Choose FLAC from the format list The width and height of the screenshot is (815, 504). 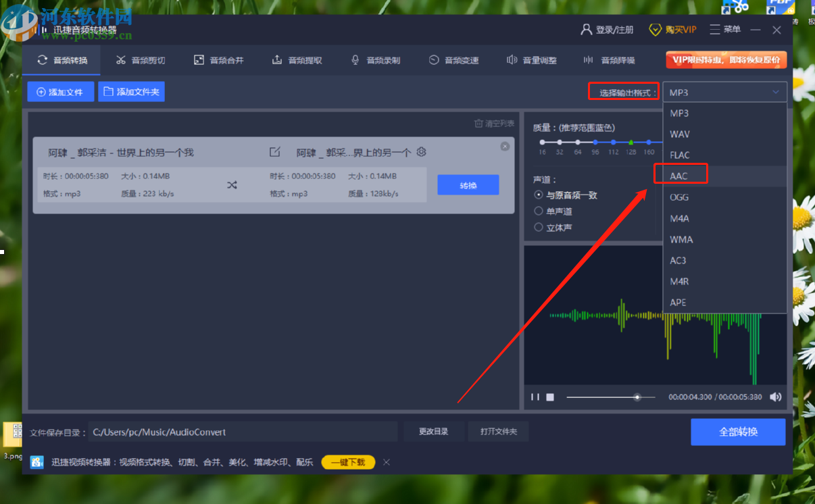681,155
